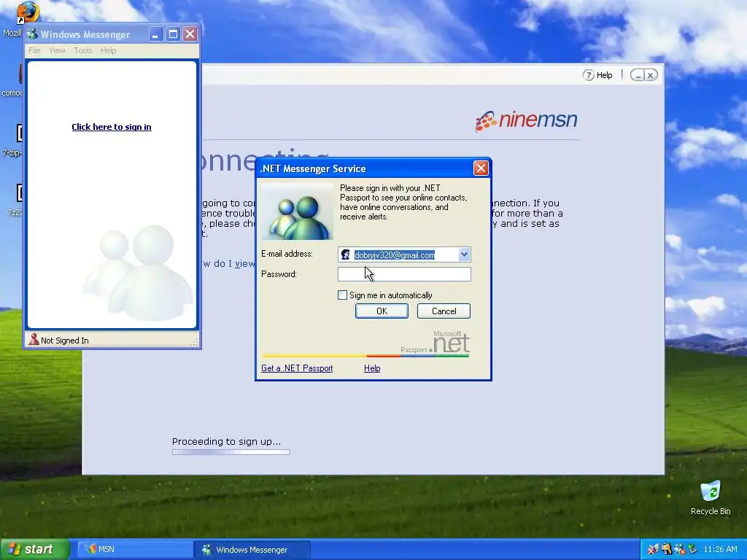The height and width of the screenshot is (560, 747).
Task: Click the second system tray icon
Action: [666, 549]
